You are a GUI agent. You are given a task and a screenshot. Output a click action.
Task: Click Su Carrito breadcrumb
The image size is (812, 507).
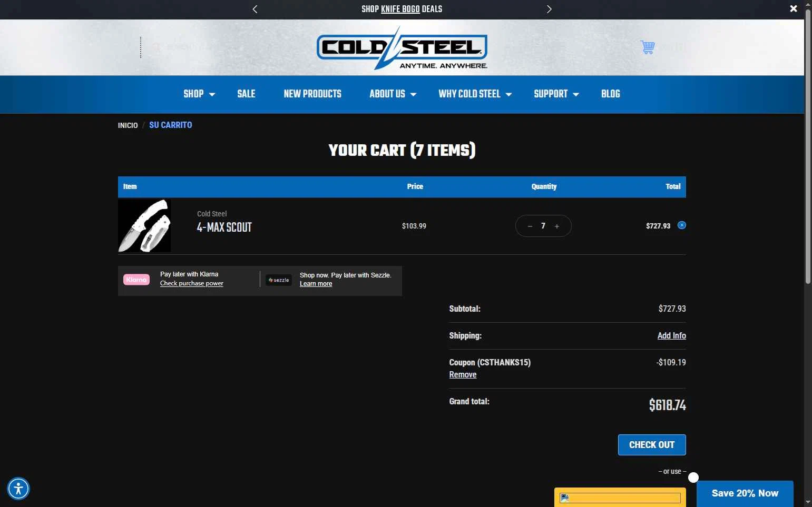171,125
